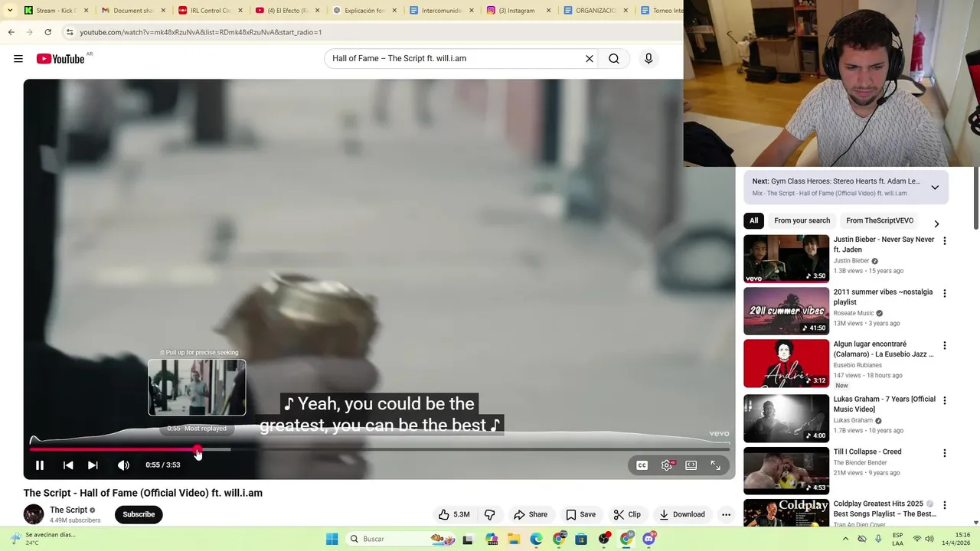Select the From TheScriptVEVO chip
This screenshot has height=551, width=980.
(x=880, y=220)
